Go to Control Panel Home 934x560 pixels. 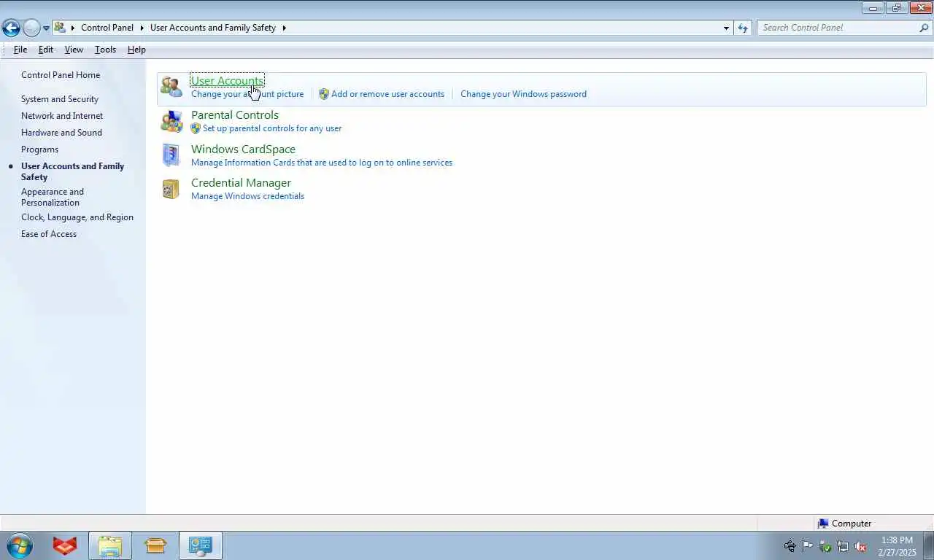(61, 75)
